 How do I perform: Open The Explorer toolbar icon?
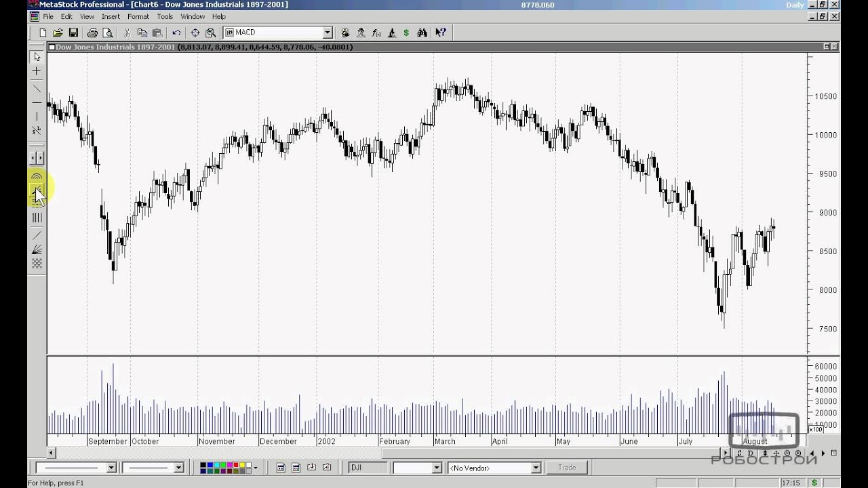[x=361, y=33]
